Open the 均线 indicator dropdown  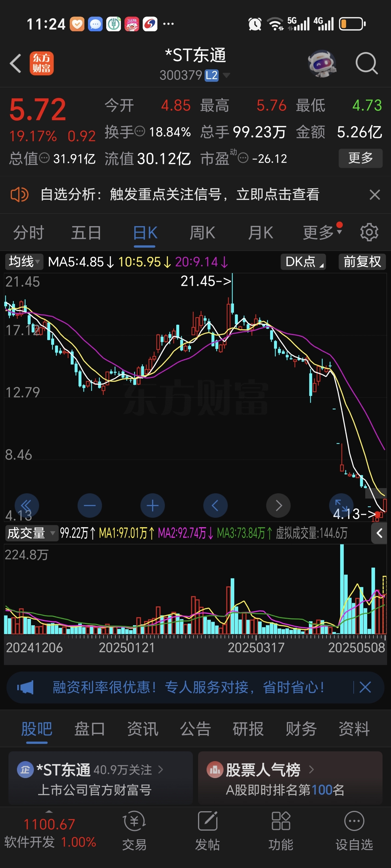click(x=24, y=262)
